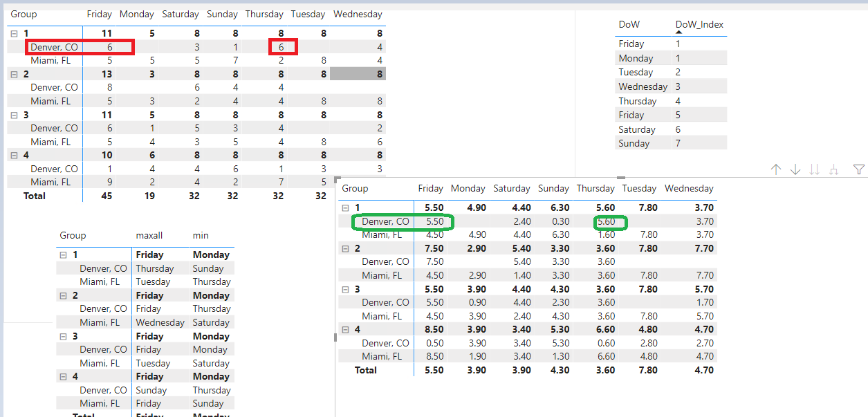Image resolution: width=868 pixels, height=417 pixels.
Task: Click the double-arrow go-to-next-level icon
Action: pyautogui.click(x=814, y=169)
